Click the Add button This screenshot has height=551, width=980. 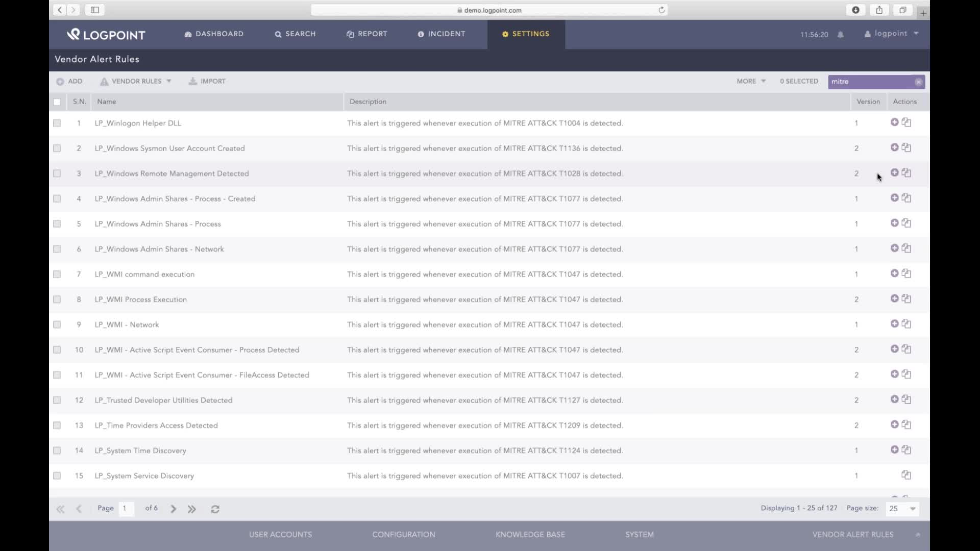[69, 81]
